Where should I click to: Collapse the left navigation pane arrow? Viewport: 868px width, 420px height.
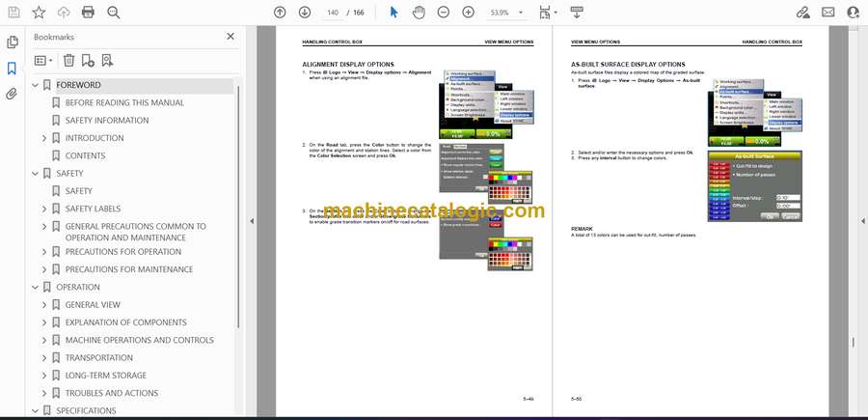point(252,221)
